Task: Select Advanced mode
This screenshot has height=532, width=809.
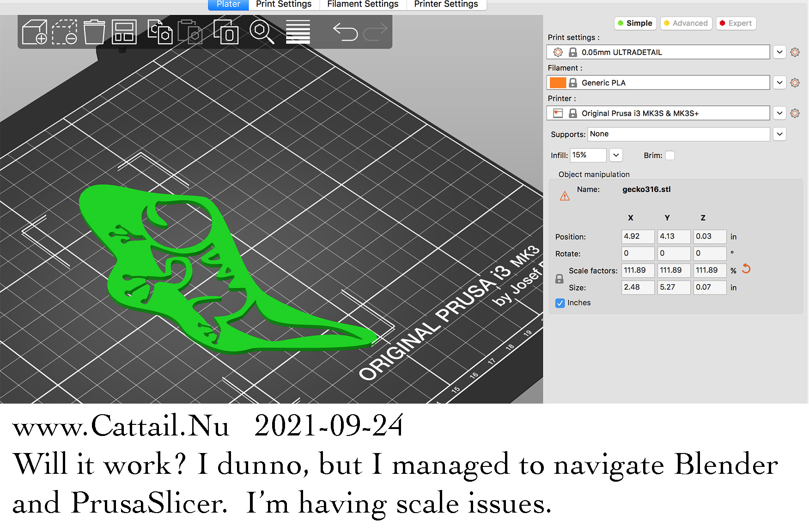Action: (x=686, y=23)
